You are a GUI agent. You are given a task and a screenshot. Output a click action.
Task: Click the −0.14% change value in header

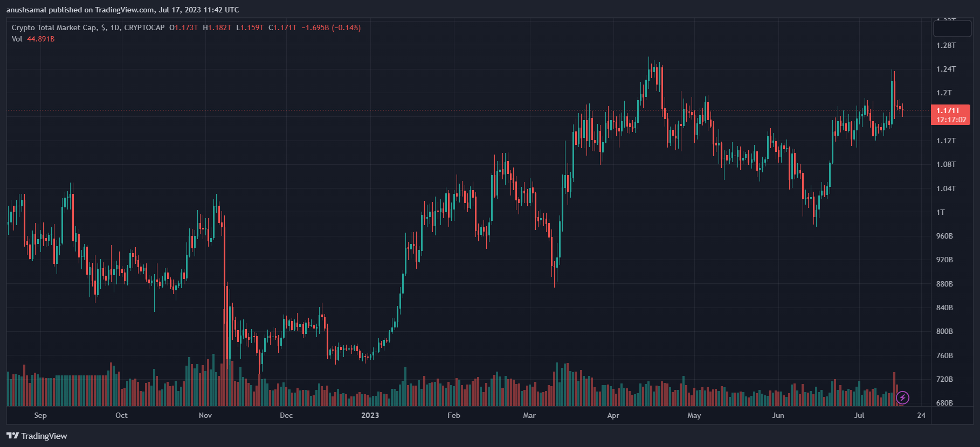pyautogui.click(x=346, y=27)
